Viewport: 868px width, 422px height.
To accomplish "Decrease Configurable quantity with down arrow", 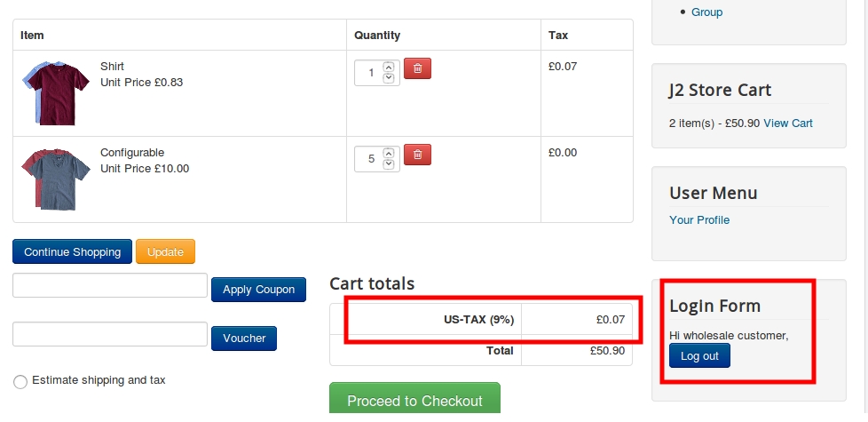I will click(388, 164).
